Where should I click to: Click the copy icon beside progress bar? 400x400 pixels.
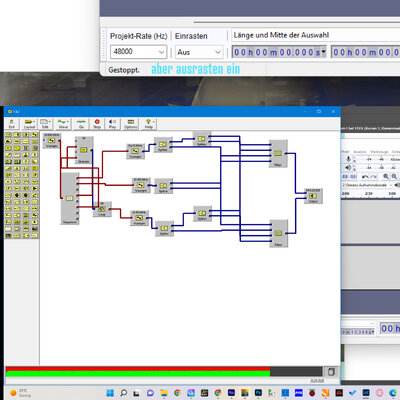click(331, 372)
